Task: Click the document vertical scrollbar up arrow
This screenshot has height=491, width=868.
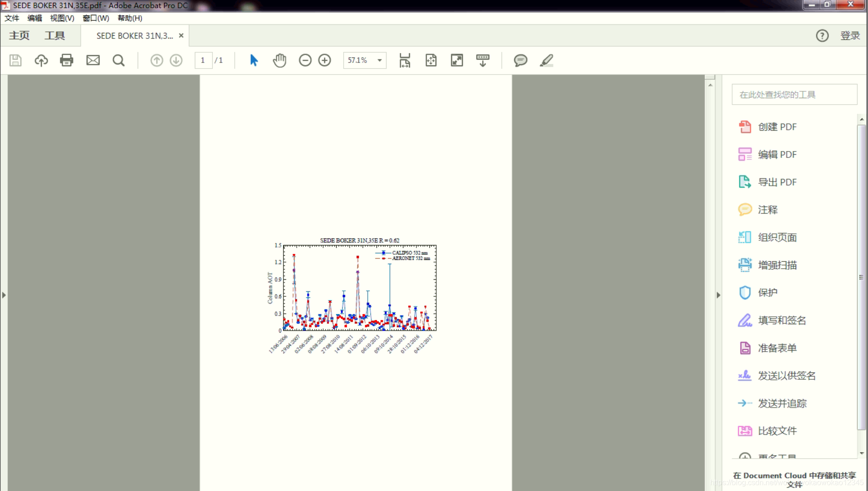Action: [710, 85]
